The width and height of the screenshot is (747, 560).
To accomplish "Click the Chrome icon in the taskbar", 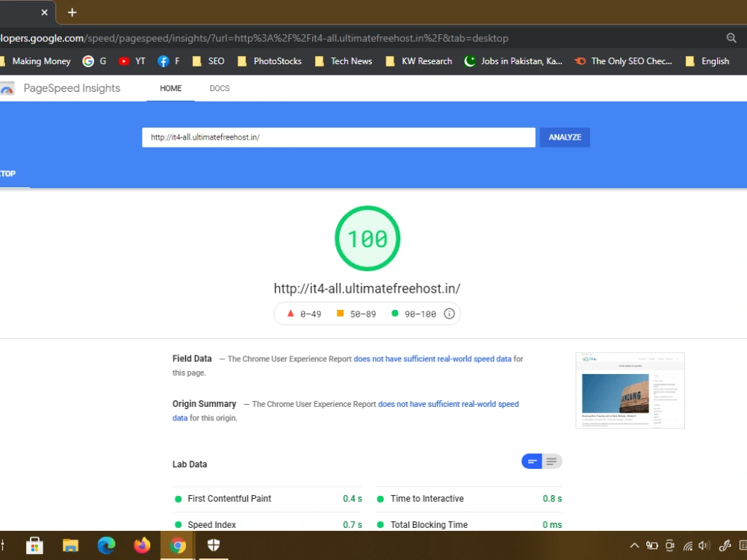I will click(178, 545).
